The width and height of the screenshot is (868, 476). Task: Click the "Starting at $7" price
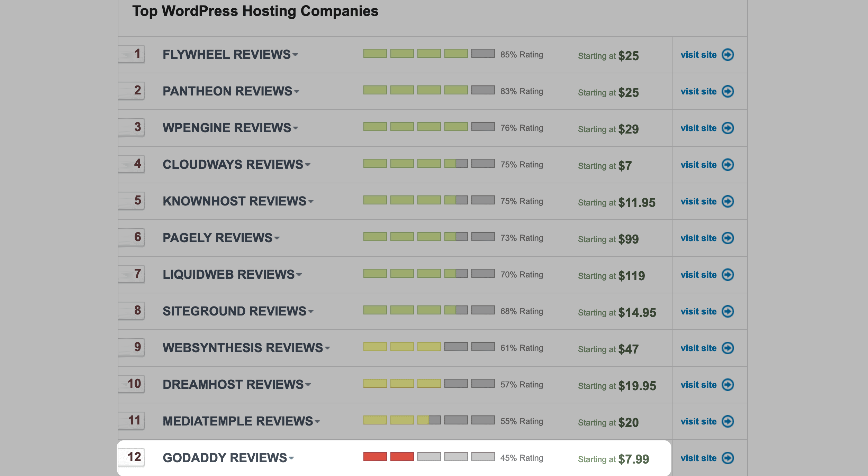pos(605,166)
